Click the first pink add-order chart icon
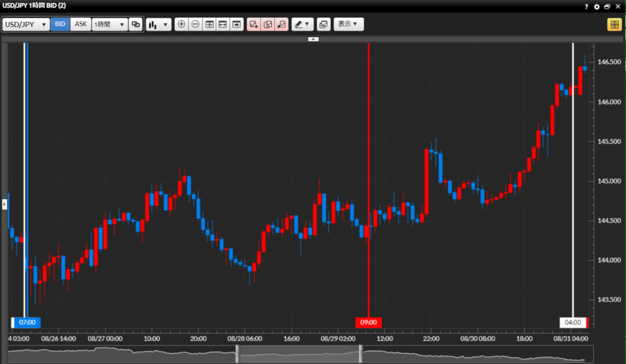626x364 pixels. click(x=254, y=24)
